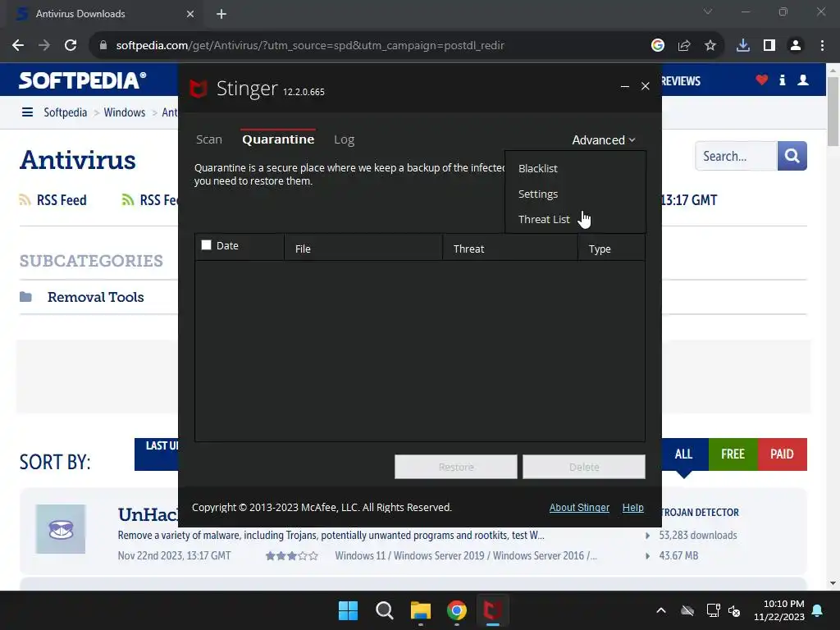This screenshot has width=840, height=630.
Task: Open the taskbar clock and date
Action: [x=779, y=610]
